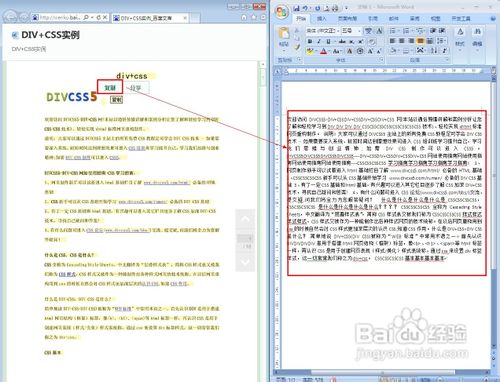Image resolution: width=500 pixels, height=382 pixels.
Task: Click the browser Back arrow button
Action: click(x=10, y=17)
